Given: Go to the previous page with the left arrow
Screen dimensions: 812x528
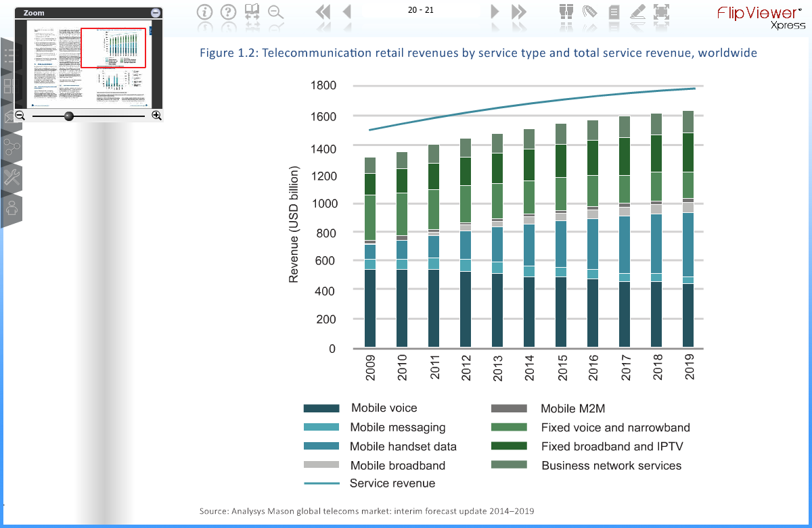Looking at the screenshot, I should (x=347, y=11).
